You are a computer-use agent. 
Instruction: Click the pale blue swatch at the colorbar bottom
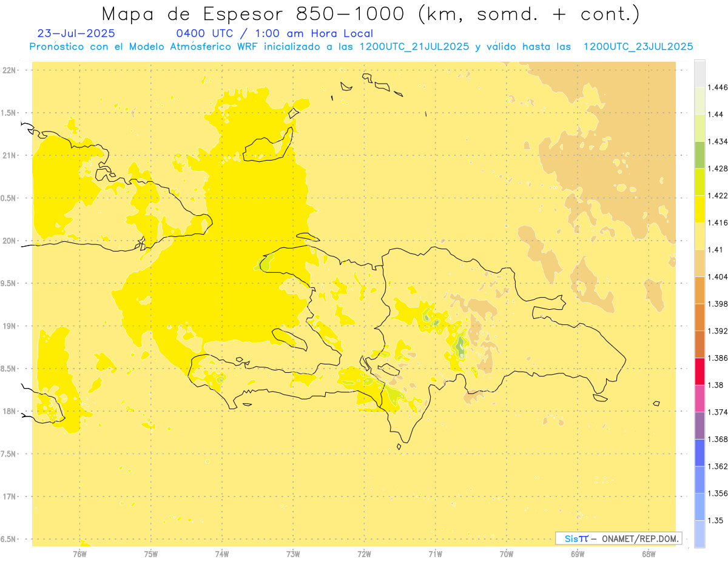point(699,534)
